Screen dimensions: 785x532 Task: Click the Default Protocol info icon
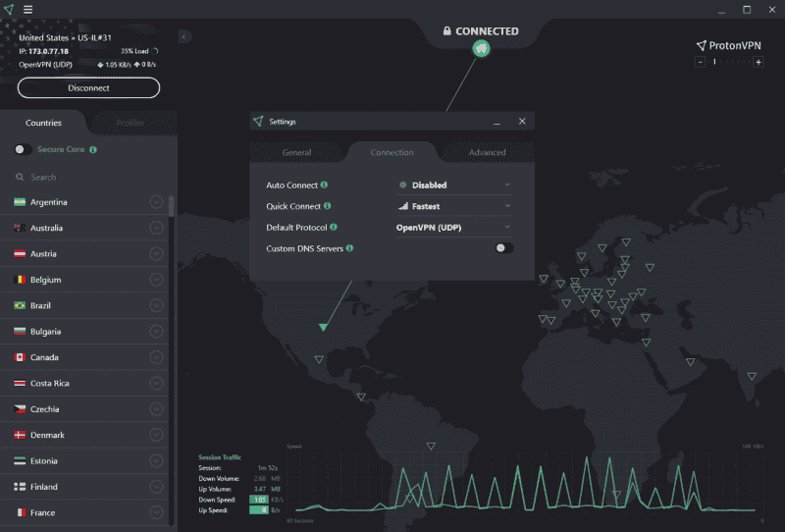click(x=334, y=227)
